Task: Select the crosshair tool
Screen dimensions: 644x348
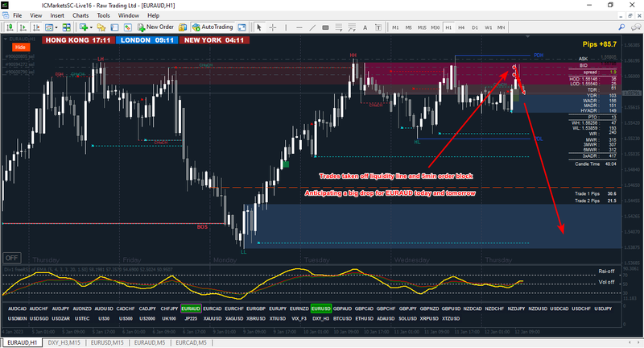Action: point(272,27)
